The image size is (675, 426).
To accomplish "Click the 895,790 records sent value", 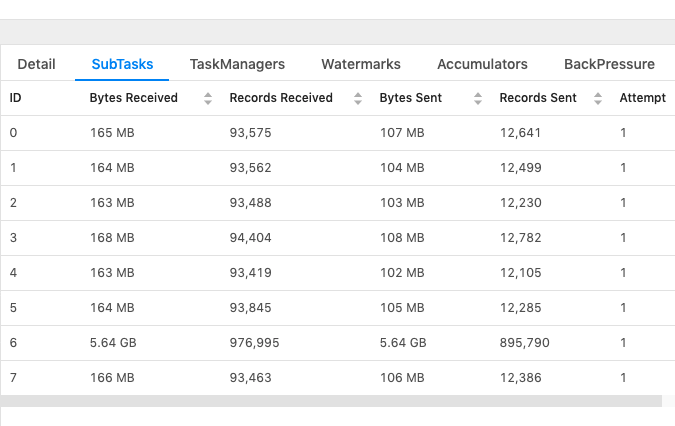I will (525, 342).
